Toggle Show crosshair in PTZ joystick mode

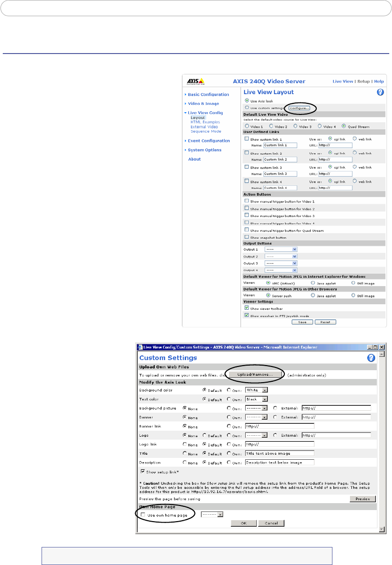tap(247, 315)
